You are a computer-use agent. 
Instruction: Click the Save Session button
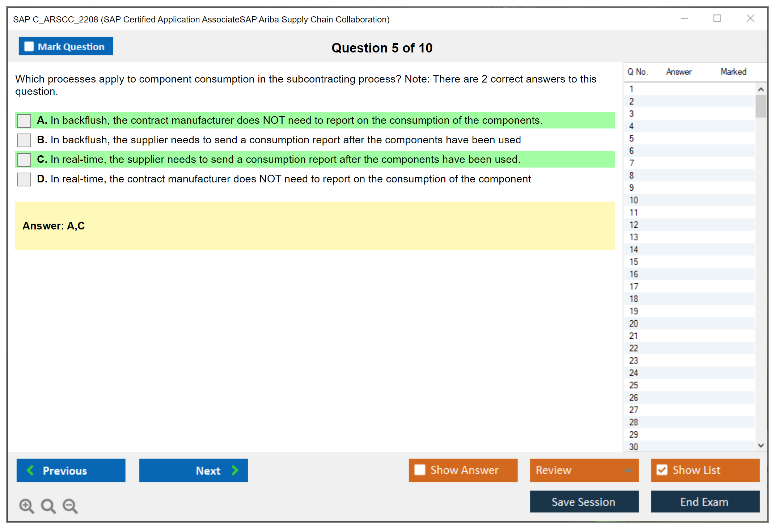[584, 502]
